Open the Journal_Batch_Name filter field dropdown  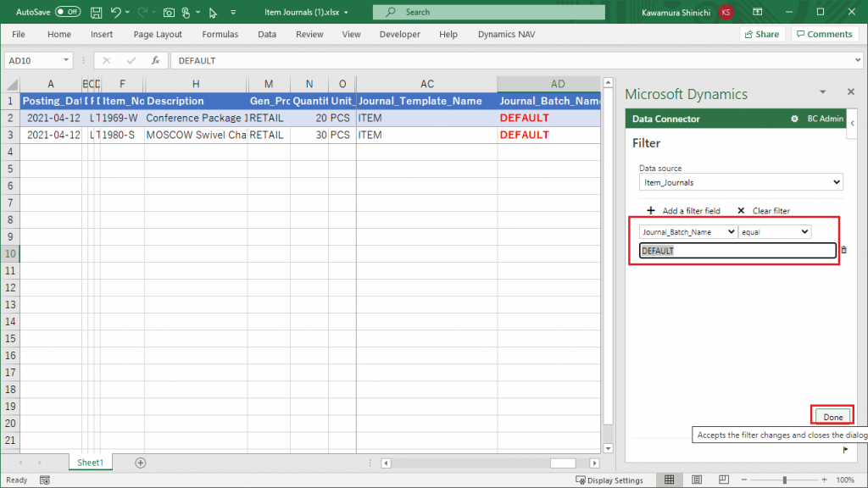(x=687, y=232)
